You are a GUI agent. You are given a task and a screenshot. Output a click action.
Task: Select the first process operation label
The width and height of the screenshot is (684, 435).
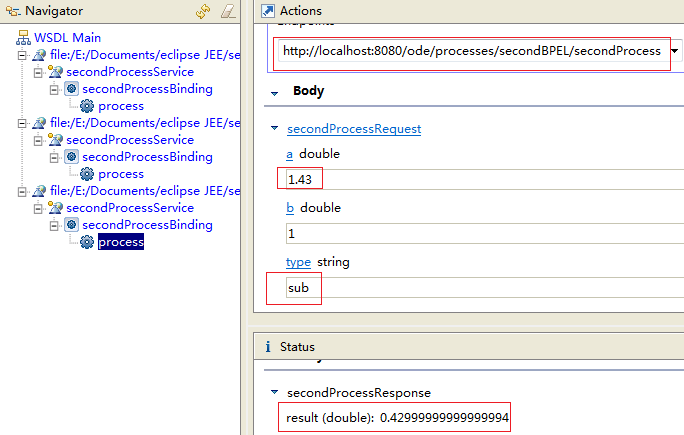[121, 106]
